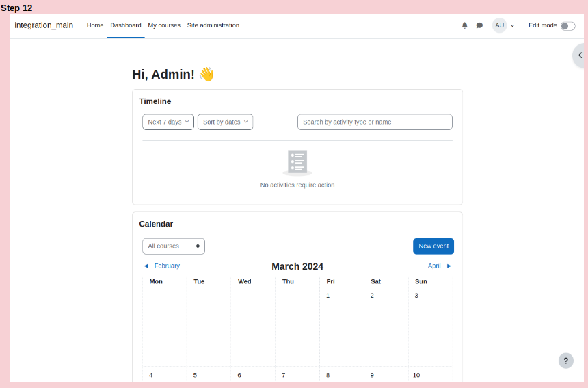
Task: Toggle Edit mode switch
Action: [567, 26]
